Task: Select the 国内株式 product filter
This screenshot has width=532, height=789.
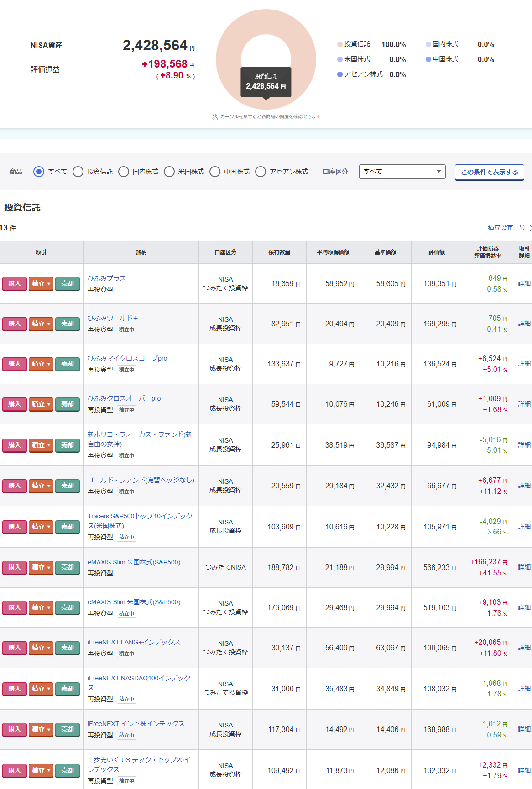Action: pos(124,172)
